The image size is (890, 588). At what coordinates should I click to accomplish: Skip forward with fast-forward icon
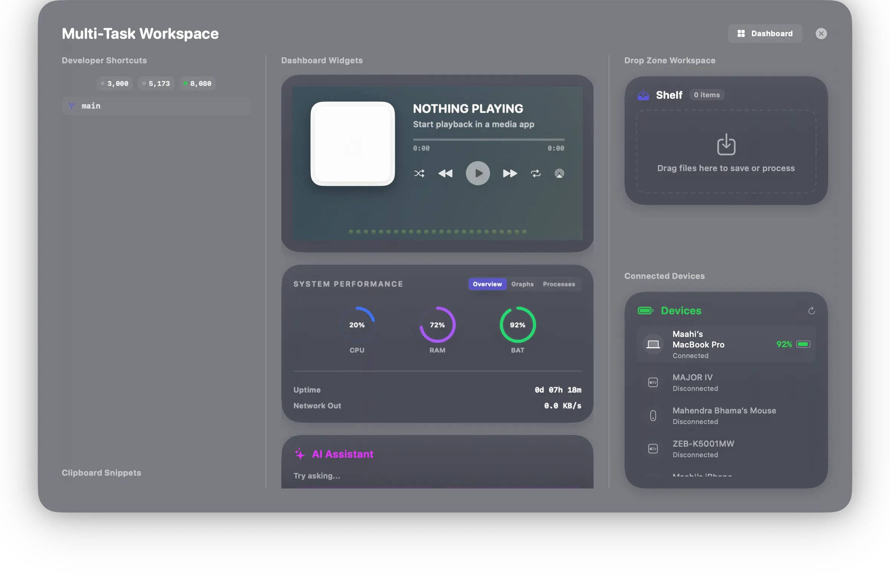pyautogui.click(x=510, y=173)
